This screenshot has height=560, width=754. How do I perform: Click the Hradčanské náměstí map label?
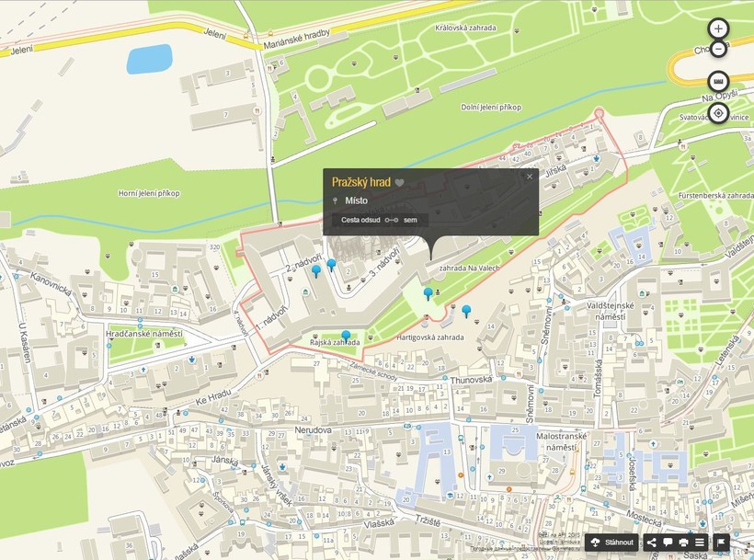tap(144, 334)
